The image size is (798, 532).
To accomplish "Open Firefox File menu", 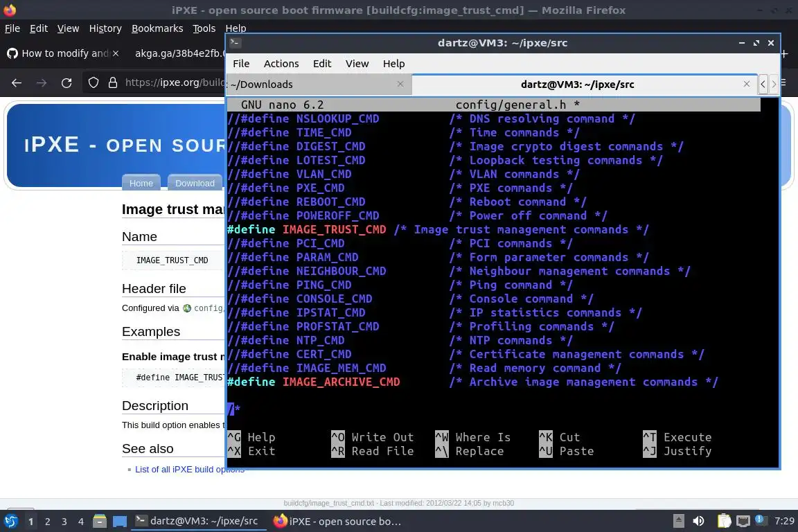I will coord(12,28).
